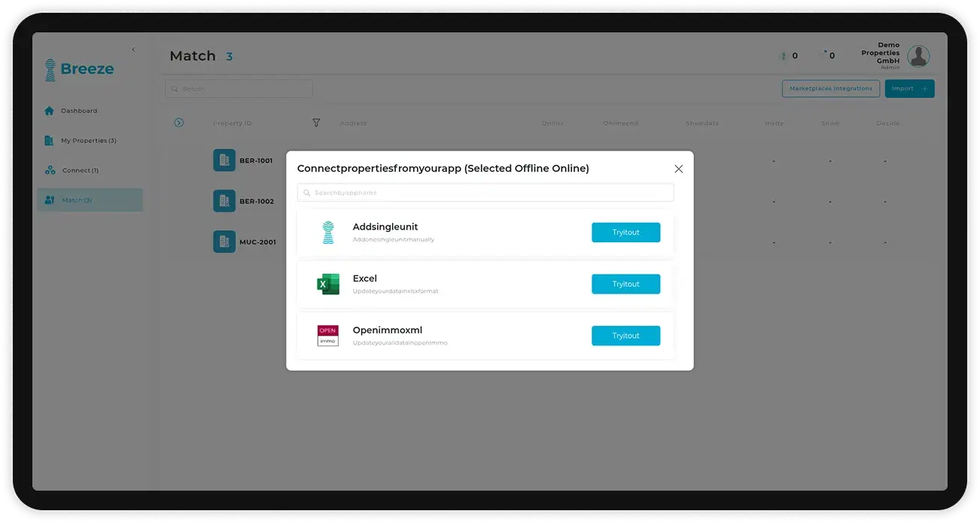Screen dimensions: 980x523
Task: Click the Property ID column header
Action: point(233,123)
